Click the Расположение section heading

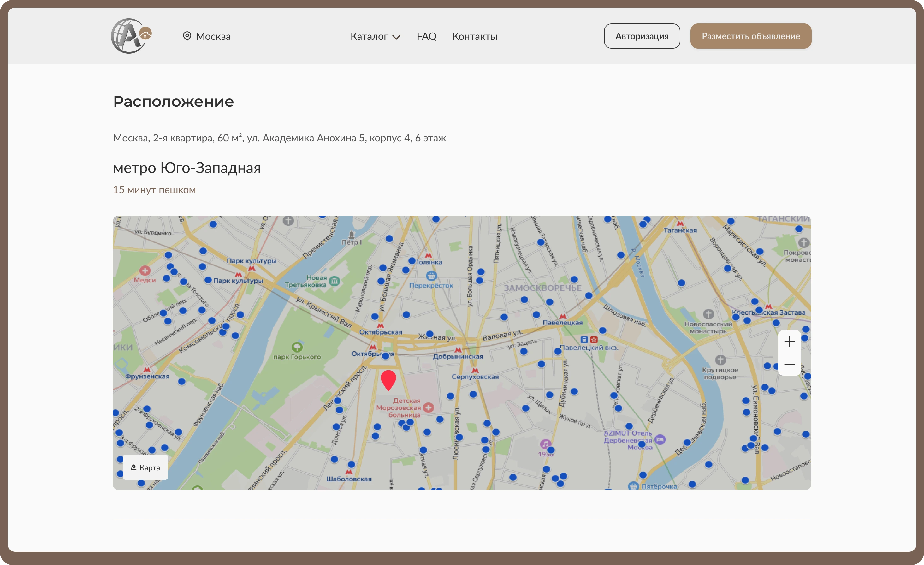tap(173, 101)
